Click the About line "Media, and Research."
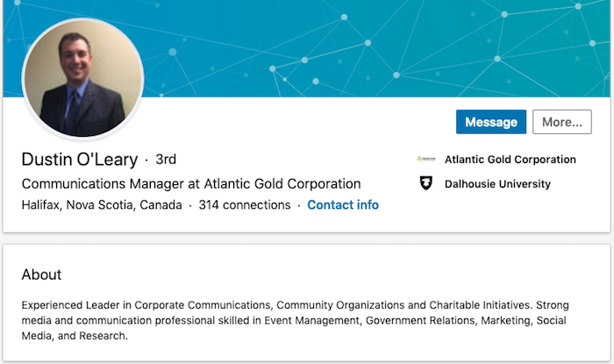 coord(75,336)
